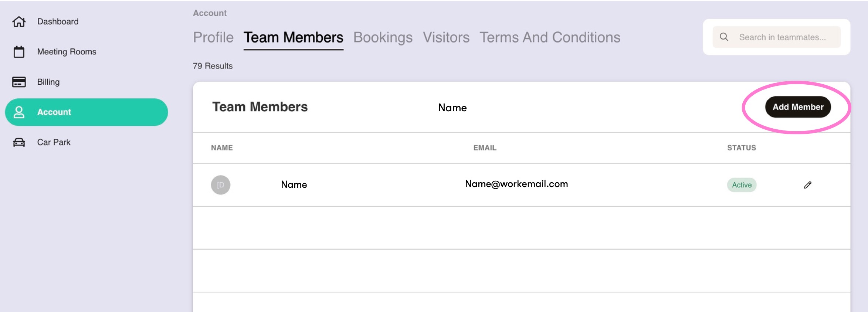The width and height of the screenshot is (868, 312).
Task: Go to the Visitors tab
Action: (446, 37)
